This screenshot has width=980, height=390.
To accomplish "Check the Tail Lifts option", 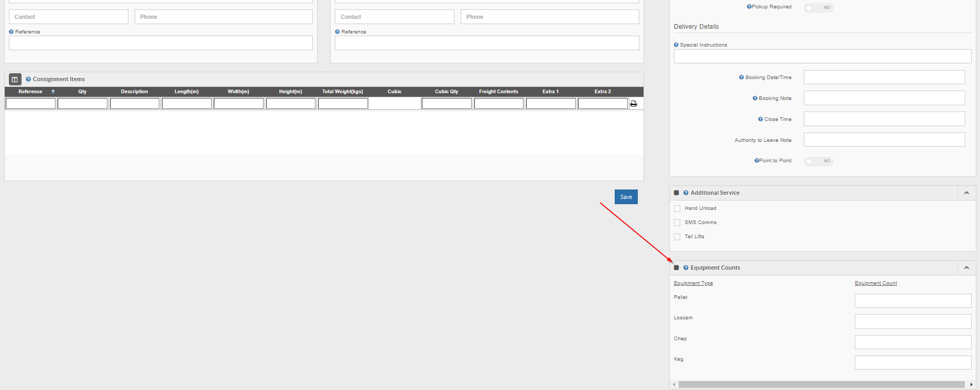I will (677, 237).
